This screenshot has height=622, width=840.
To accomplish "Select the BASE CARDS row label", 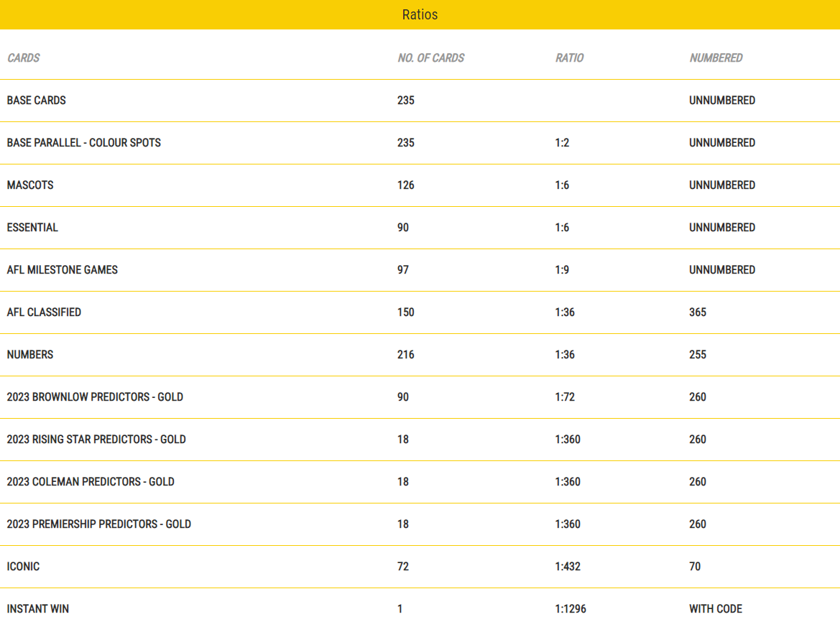I will tap(36, 100).
